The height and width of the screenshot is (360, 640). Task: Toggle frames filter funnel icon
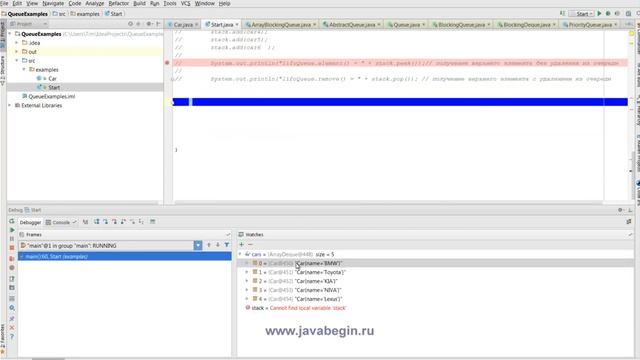[227, 245]
